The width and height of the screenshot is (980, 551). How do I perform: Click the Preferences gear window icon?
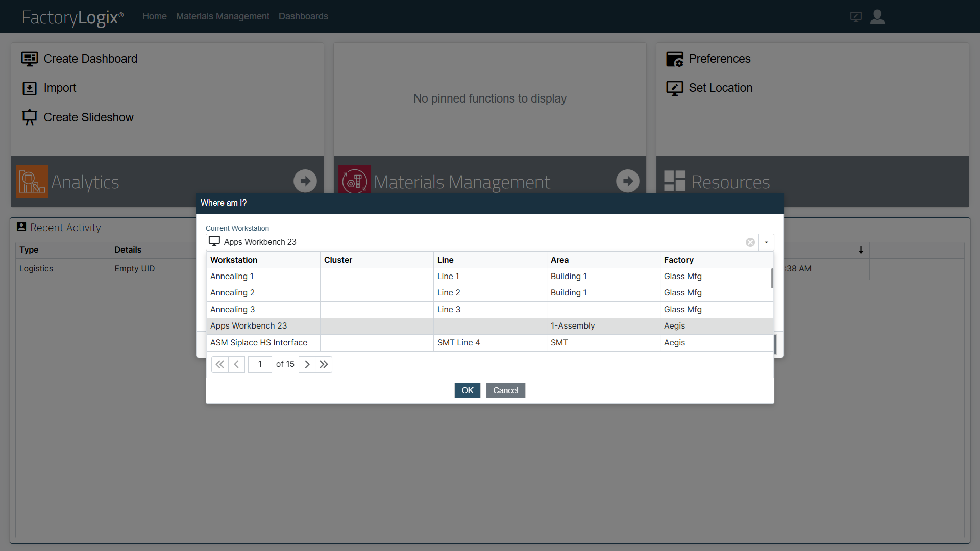[x=674, y=59]
